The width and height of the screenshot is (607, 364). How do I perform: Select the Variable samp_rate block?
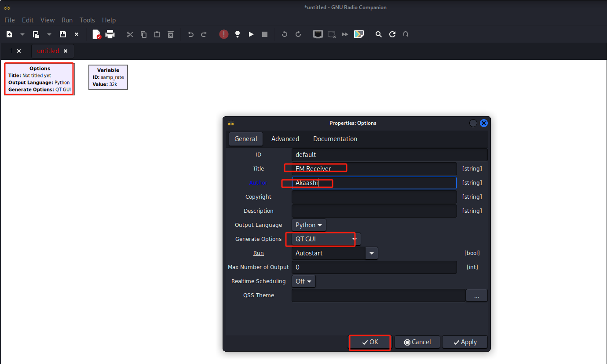(x=108, y=77)
